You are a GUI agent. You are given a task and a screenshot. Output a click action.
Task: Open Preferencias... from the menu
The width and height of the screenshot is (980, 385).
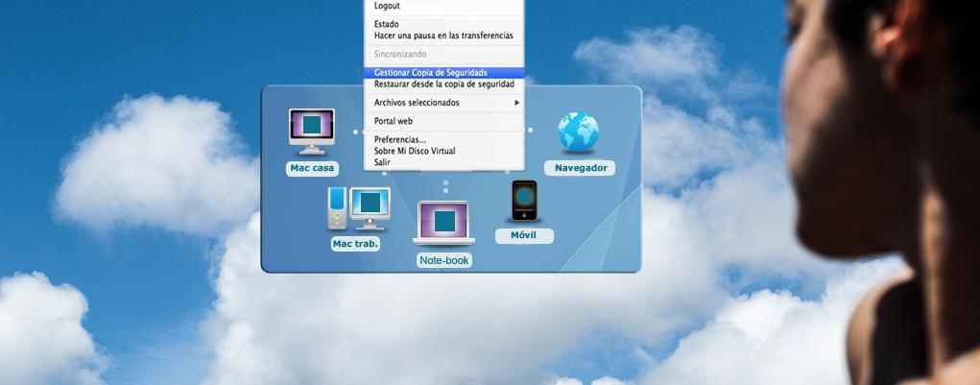click(399, 139)
